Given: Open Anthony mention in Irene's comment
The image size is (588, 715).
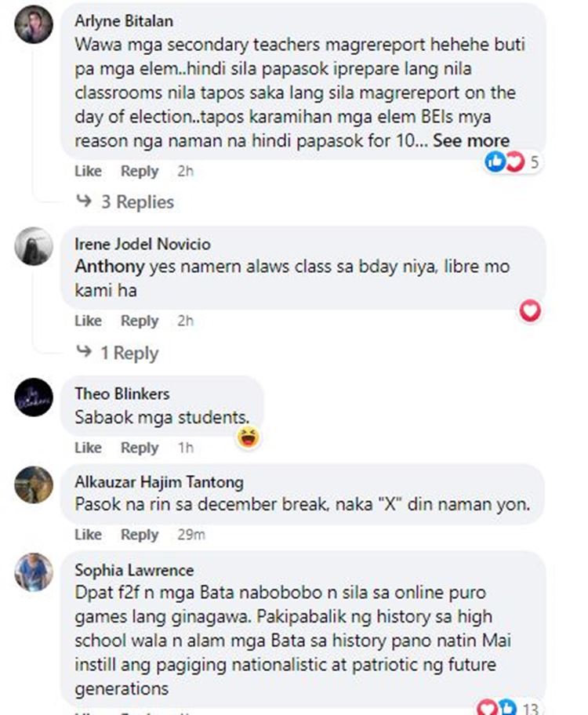Looking at the screenshot, I should (x=110, y=267).
